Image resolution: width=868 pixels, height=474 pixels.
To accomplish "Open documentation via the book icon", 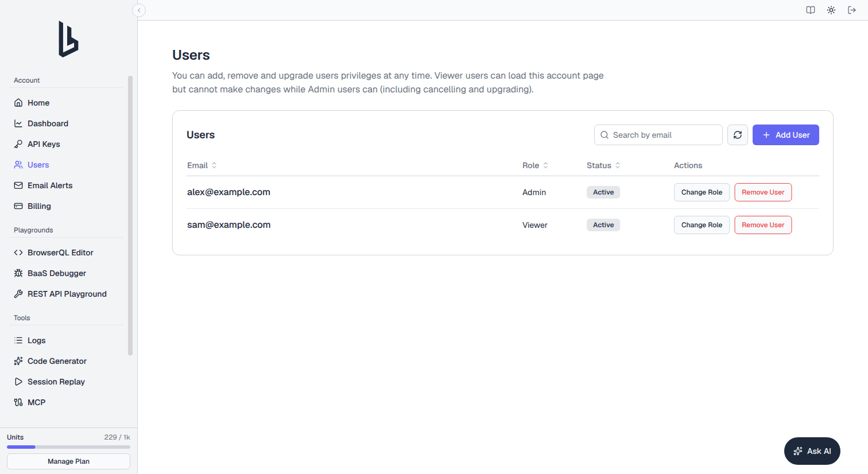I will [x=811, y=10].
